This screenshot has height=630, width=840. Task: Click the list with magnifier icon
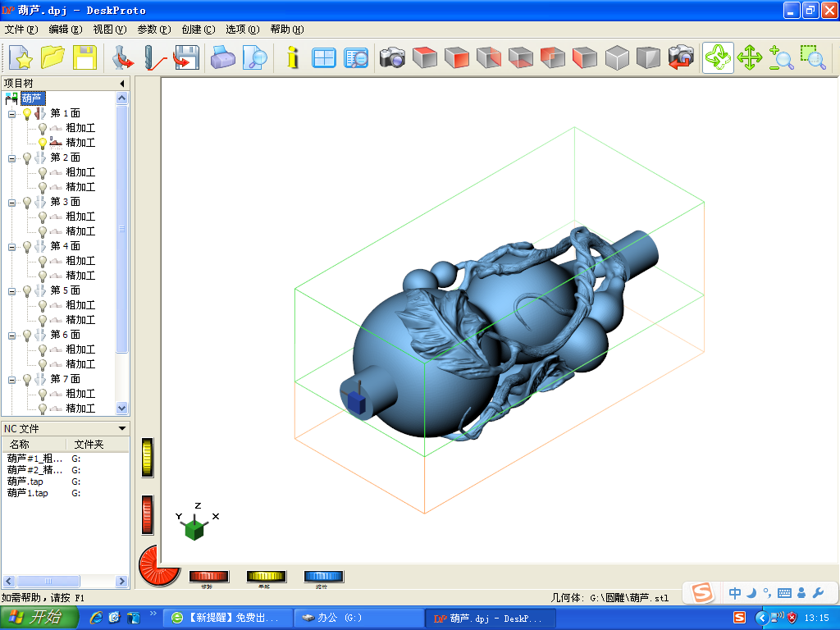point(356,57)
